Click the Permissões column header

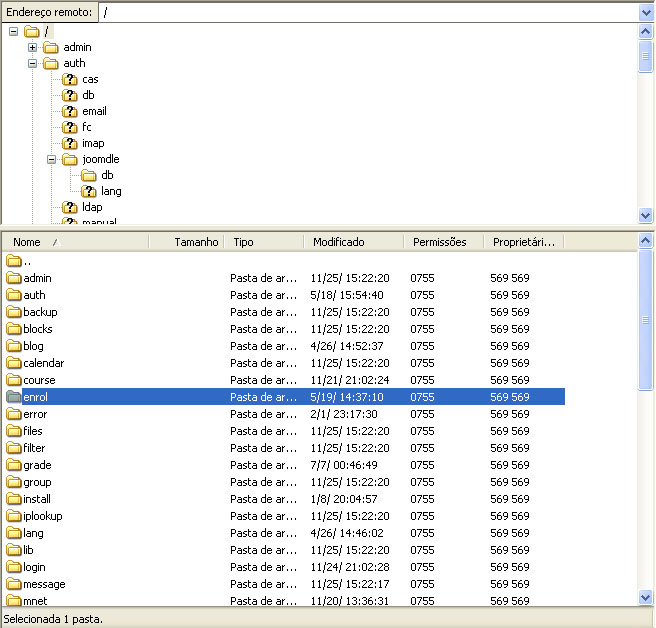coord(439,242)
